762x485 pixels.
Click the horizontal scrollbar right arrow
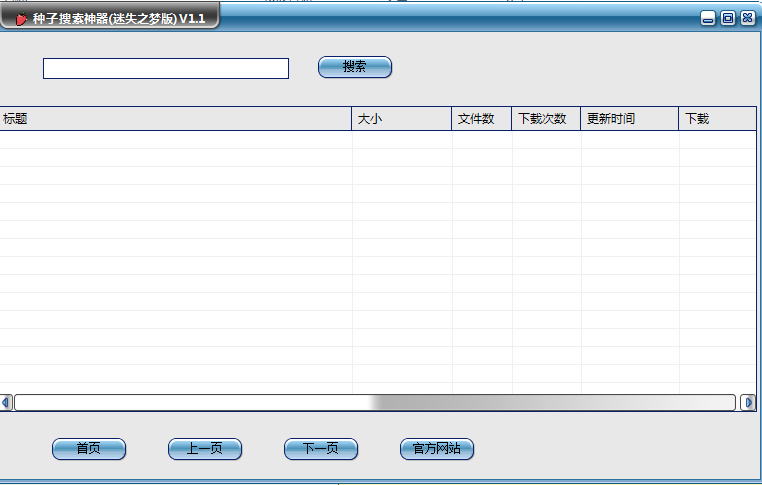[748, 402]
